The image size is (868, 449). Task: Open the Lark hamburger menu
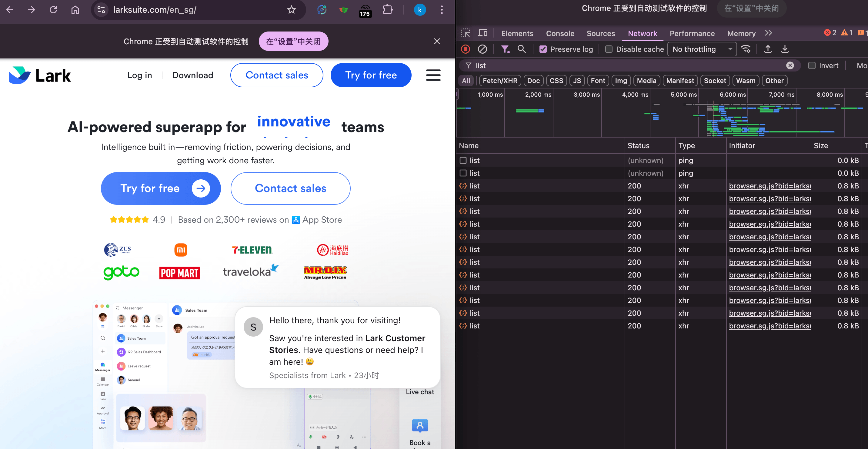pyautogui.click(x=433, y=75)
